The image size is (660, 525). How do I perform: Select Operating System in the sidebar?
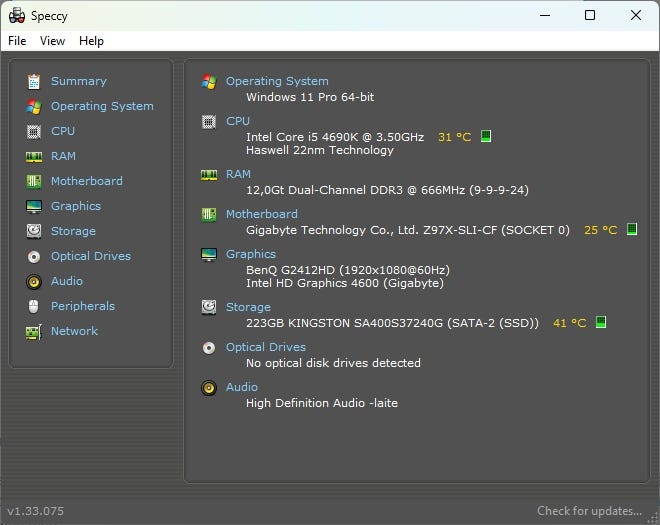pos(102,106)
